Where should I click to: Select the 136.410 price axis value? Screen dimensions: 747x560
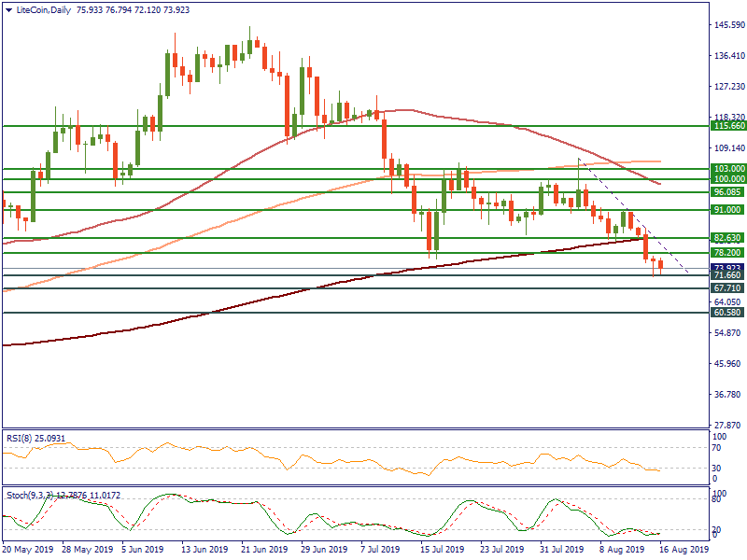coord(729,56)
